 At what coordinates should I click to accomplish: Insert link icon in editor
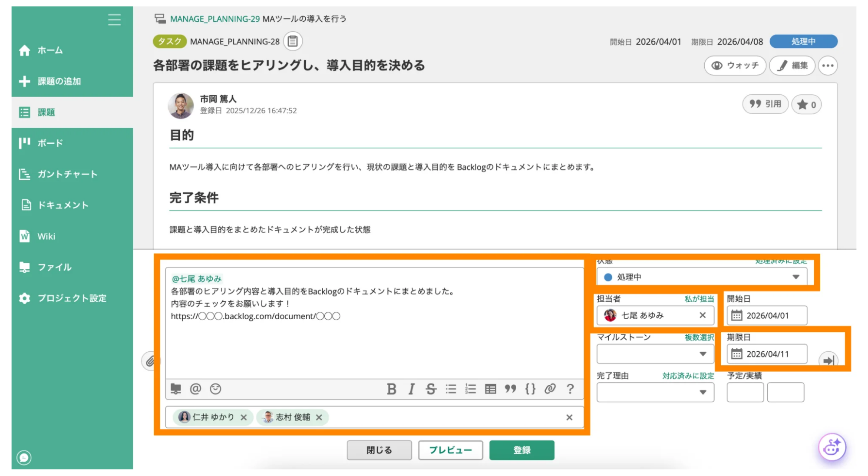550,389
